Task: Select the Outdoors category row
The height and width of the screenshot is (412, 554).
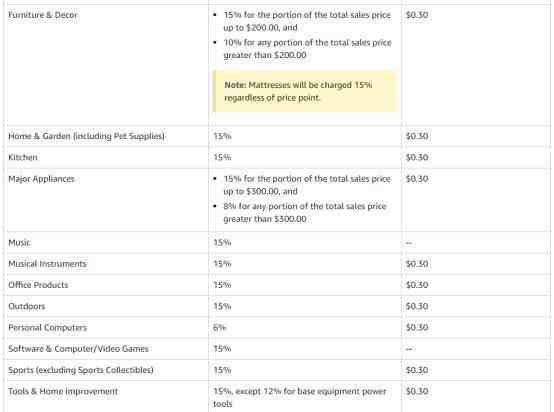Action: (x=277, y=306)
